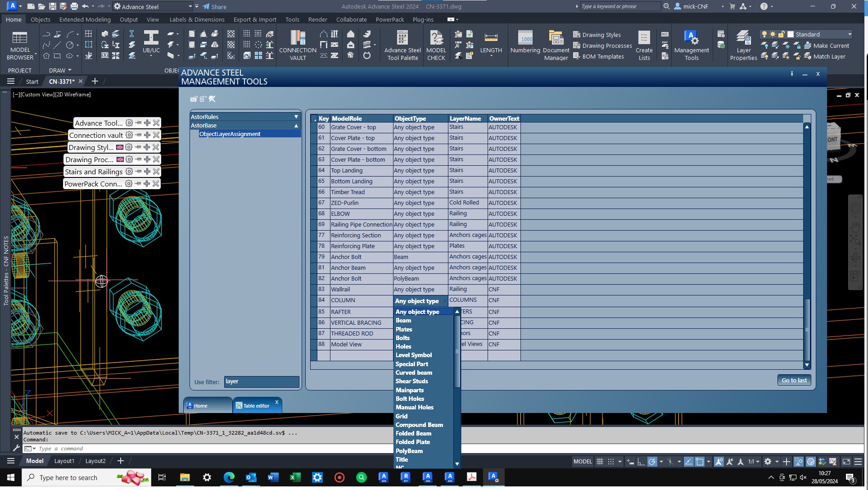Toggle the layer lock padlock icon
Screen dimensions: 868x490
tap(781, 34)
